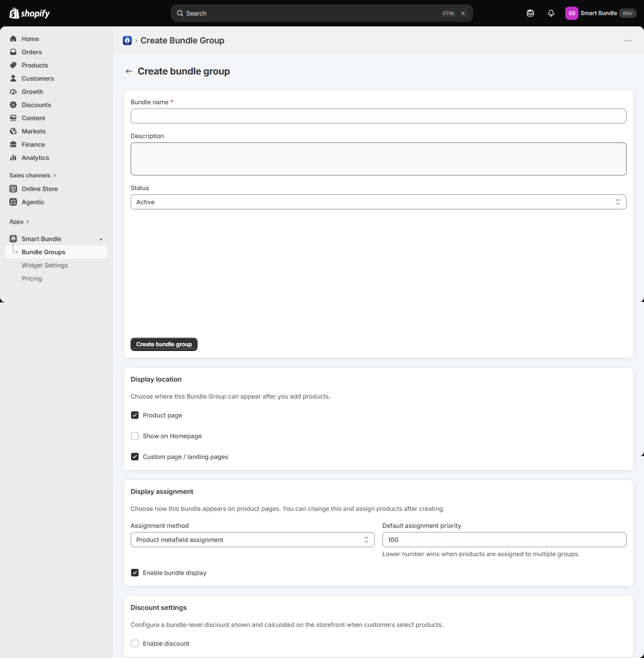The height and width of the screenshot is (658, 644).
Task: Click the Home sidebar icon
Action: pos(13,39)
